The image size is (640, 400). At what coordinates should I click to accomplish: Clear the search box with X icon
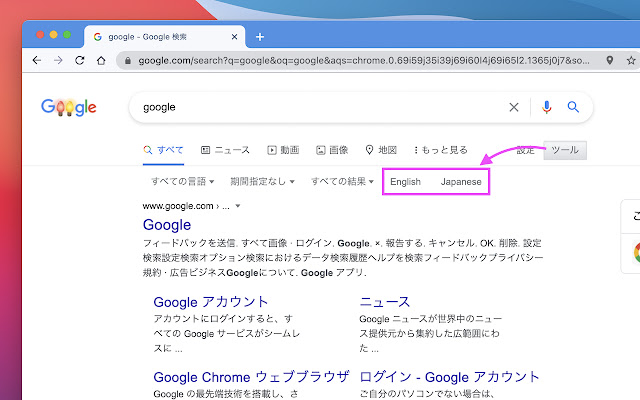pos(514,107)
